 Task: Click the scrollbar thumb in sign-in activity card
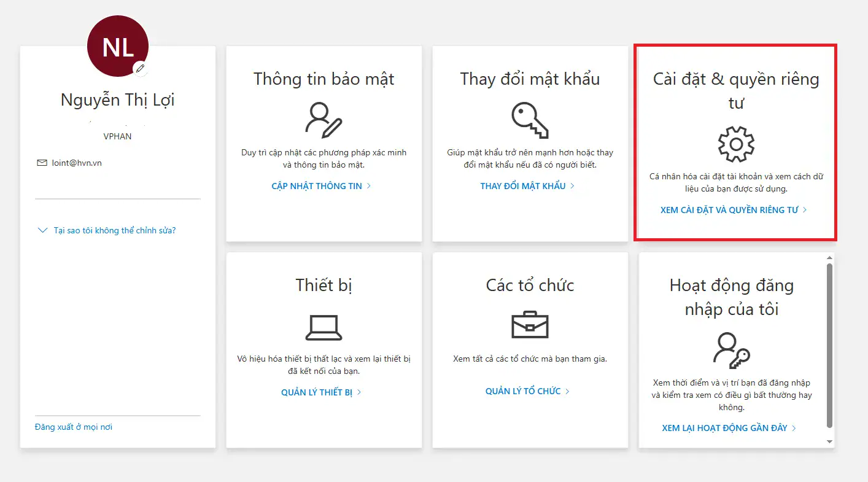(829, 344)
